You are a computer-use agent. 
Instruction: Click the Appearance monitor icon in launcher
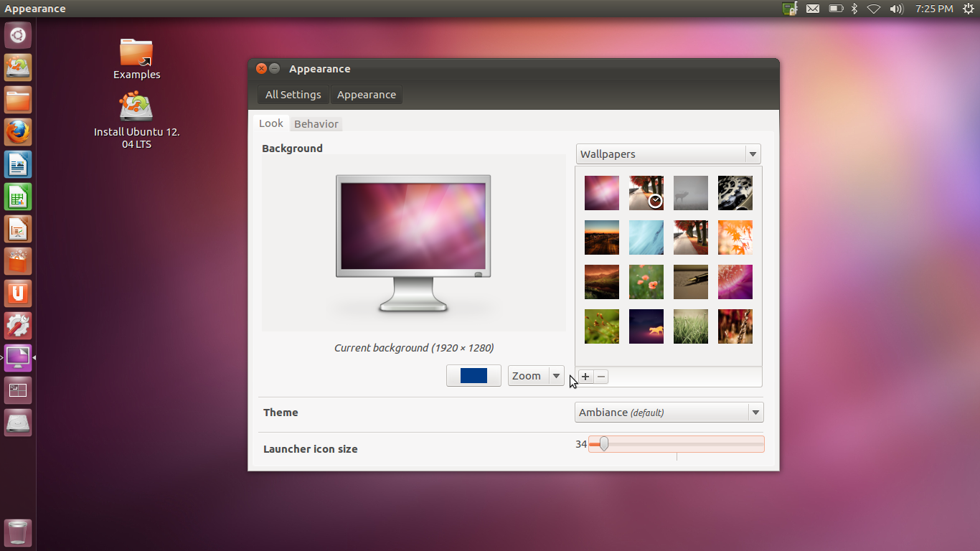point(18,358)
